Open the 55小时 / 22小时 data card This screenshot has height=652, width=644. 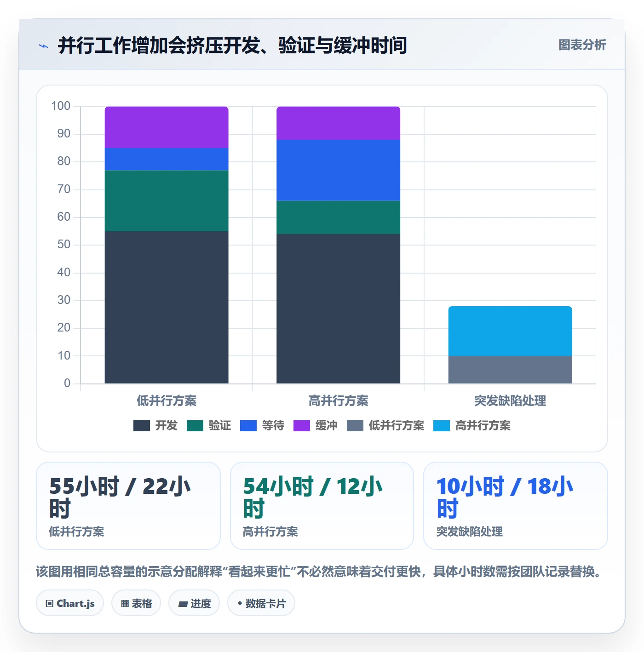[x=128, y=506]
